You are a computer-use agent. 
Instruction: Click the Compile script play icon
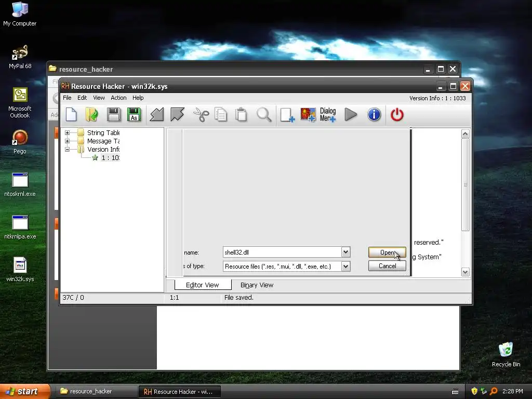tap(351, 115)
